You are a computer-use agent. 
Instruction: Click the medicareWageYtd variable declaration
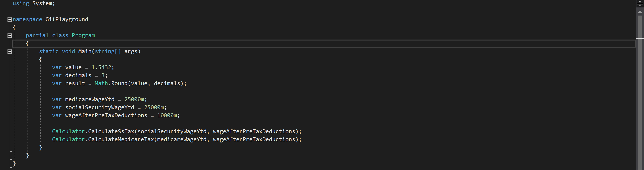(89, 99)
